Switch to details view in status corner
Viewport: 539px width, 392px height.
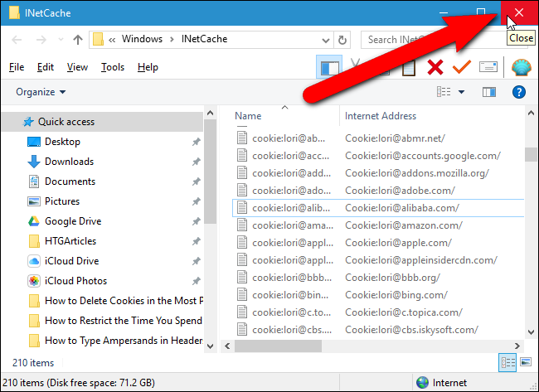click(x=507, y=362)
